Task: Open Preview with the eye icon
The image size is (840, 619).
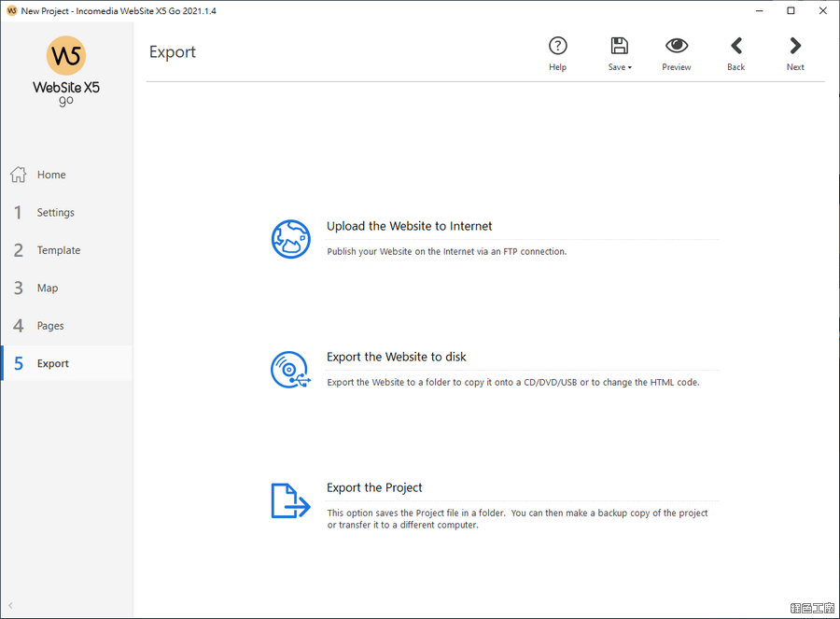Action: 677,46
